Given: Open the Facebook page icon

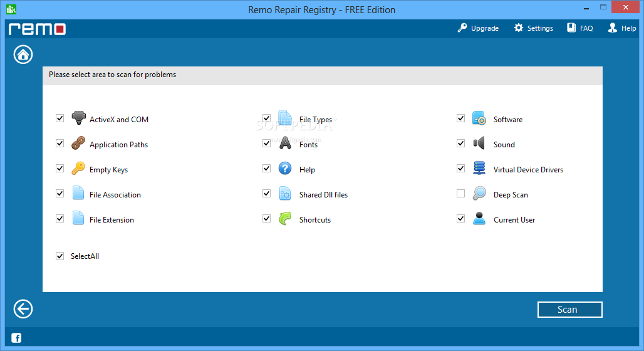Looking at the screenshot, I should pos(16,338).
